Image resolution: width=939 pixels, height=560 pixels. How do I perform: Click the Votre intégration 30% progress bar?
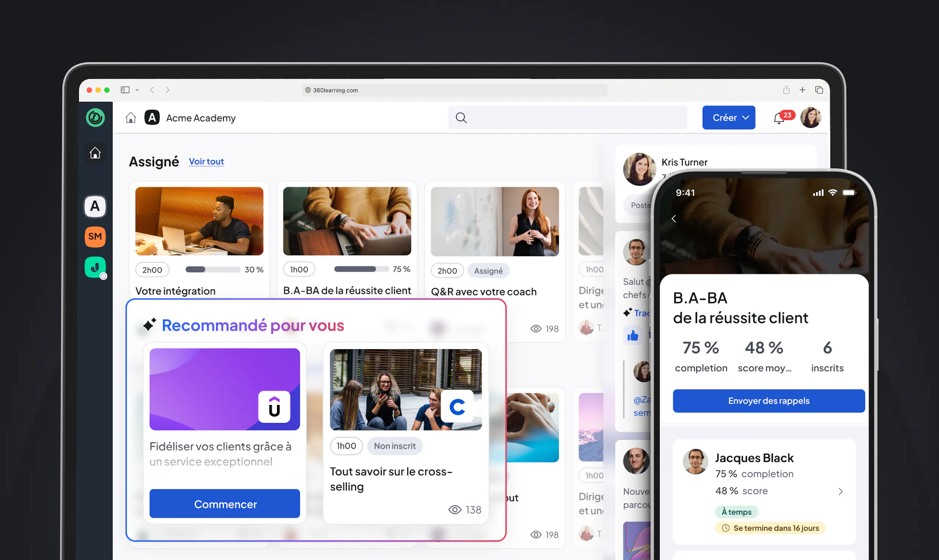[x=213, y=269]
